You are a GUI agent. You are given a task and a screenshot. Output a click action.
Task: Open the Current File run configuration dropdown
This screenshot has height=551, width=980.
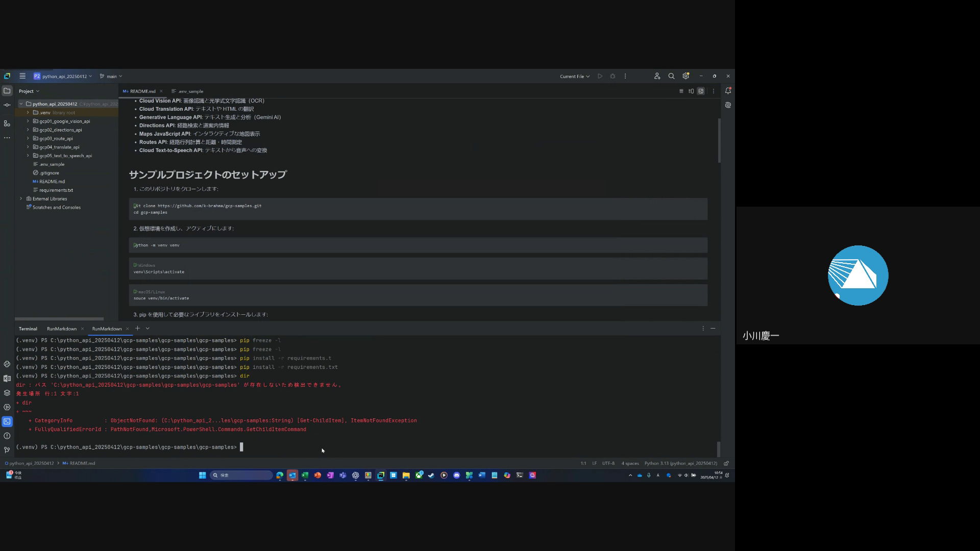point(574,77)
